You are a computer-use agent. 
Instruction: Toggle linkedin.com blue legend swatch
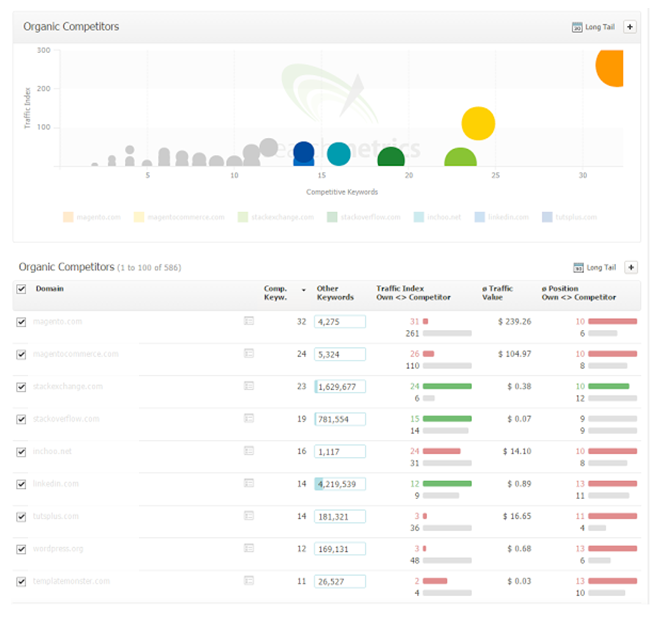[x=480, y=217]
